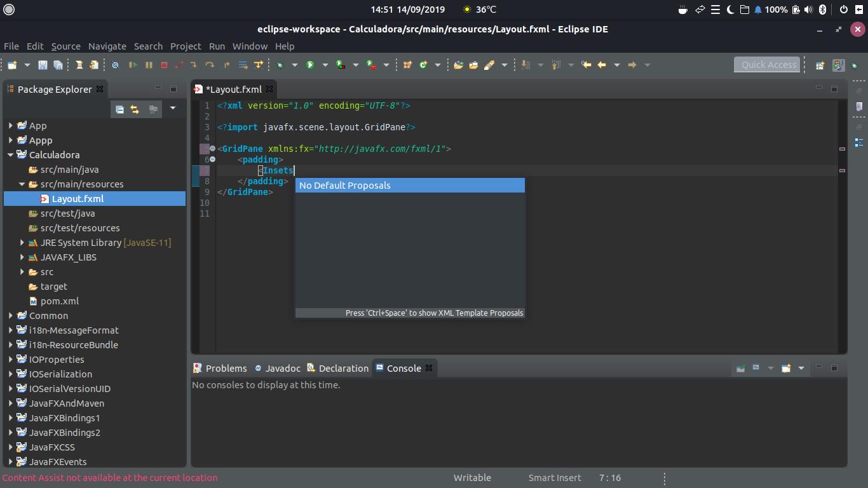Image resolution: width=868 pixels, height=488 pixels.
Task: Click the Debug bug icon
Action: click(x=280, y=65)
